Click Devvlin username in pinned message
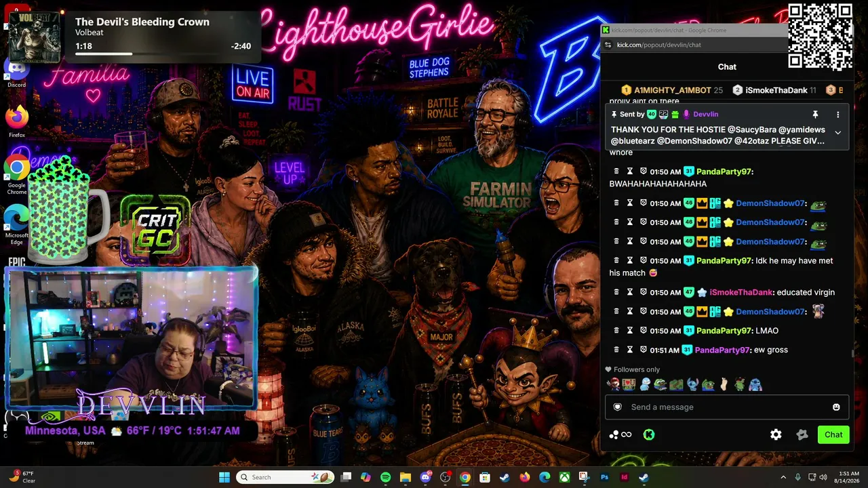Screen dimensions: 868x488 (x=705, y=115)
